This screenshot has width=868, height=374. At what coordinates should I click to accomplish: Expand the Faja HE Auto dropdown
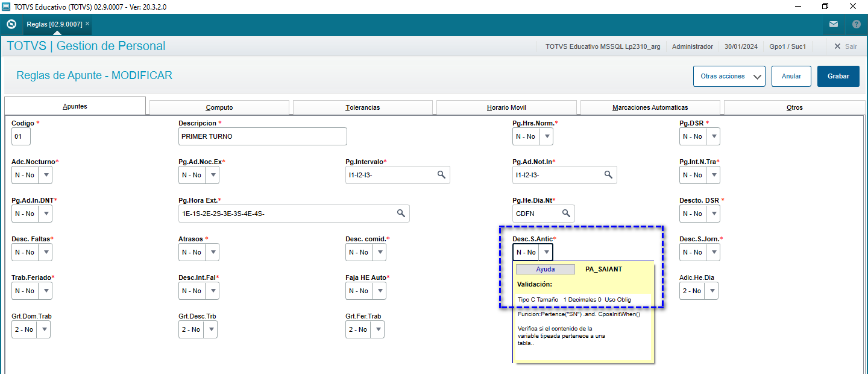coord(379,291)
